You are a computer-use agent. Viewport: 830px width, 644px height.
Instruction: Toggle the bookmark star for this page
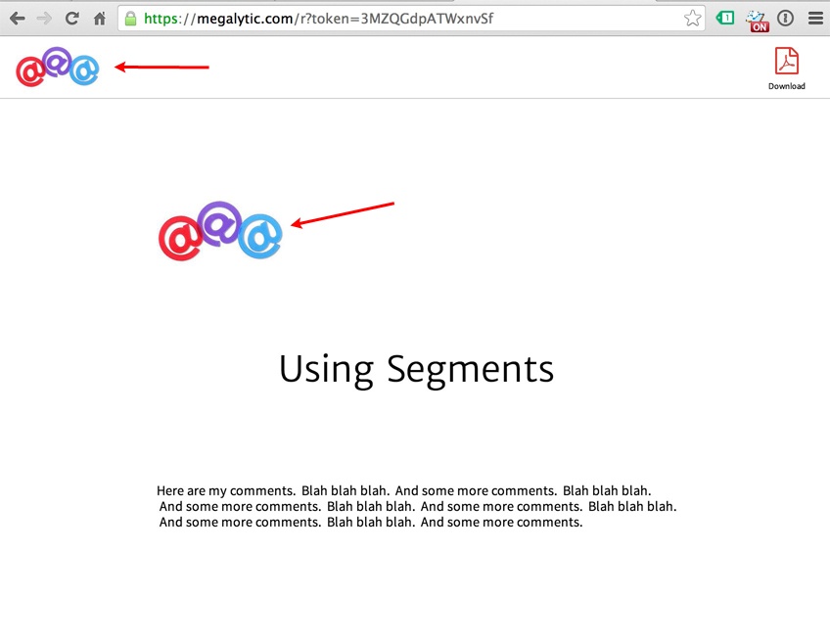click(692, 18)
